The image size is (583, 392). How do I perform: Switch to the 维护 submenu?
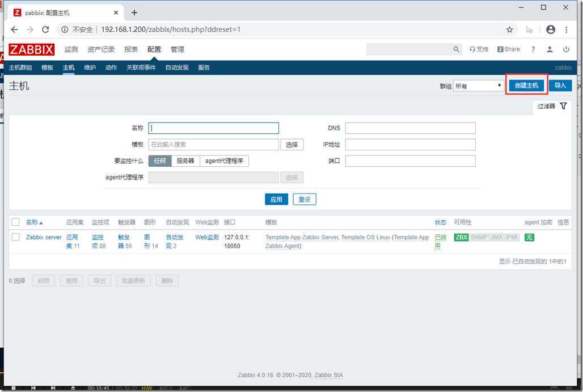90,68
